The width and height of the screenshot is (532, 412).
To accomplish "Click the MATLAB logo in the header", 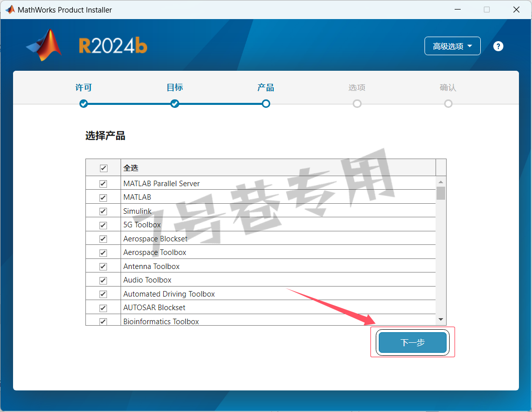I will tap(44, 45).
